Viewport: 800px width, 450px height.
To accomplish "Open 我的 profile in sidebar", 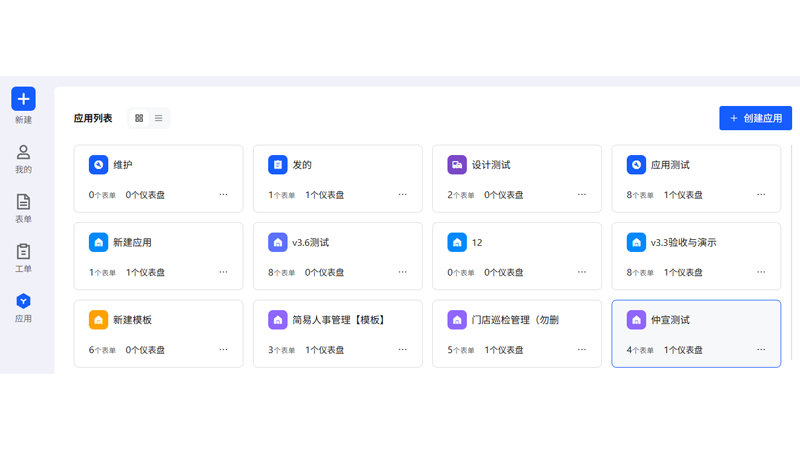I will pyautogui.click(x=23, y=159).
